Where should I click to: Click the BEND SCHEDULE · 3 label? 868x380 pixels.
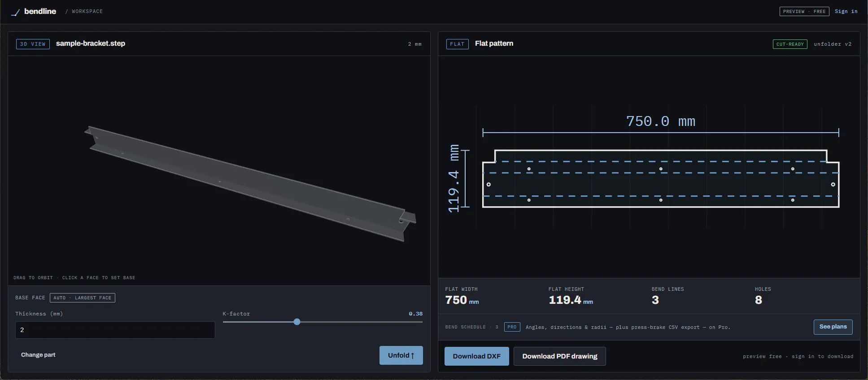[x=471, y=327]
